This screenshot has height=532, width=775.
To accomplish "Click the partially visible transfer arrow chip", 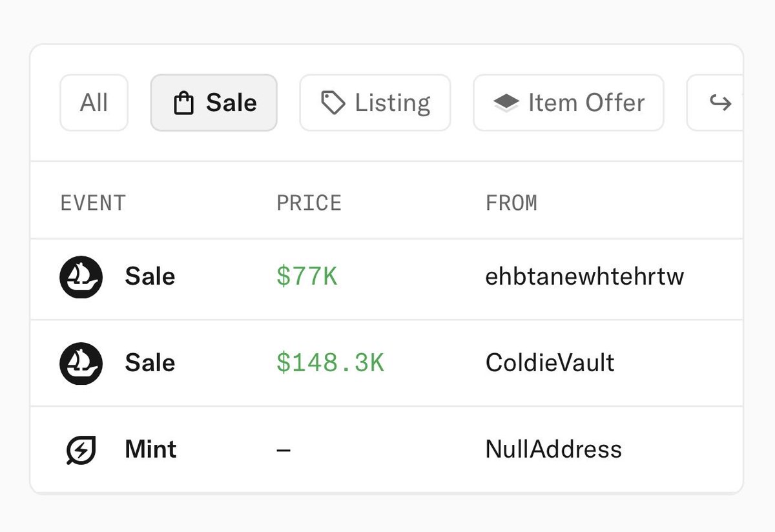I will [715, 103].
